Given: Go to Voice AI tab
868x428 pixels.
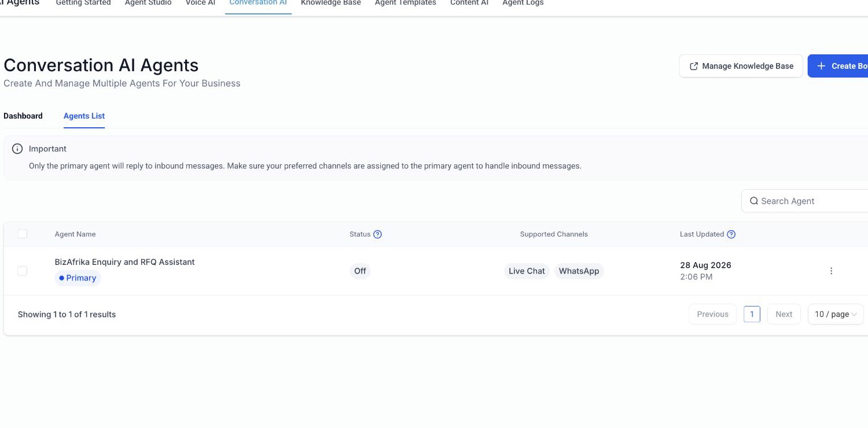Looking at the screenshot, I should click(200, 3).
